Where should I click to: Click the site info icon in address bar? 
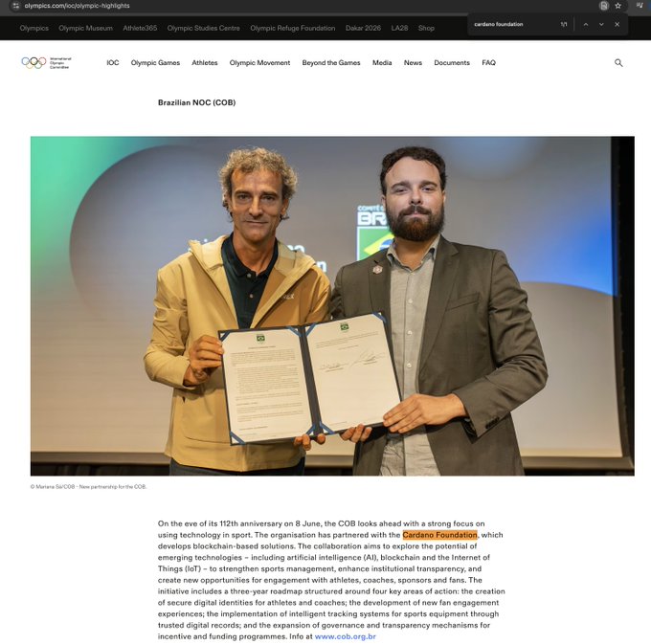coord(15,6)
